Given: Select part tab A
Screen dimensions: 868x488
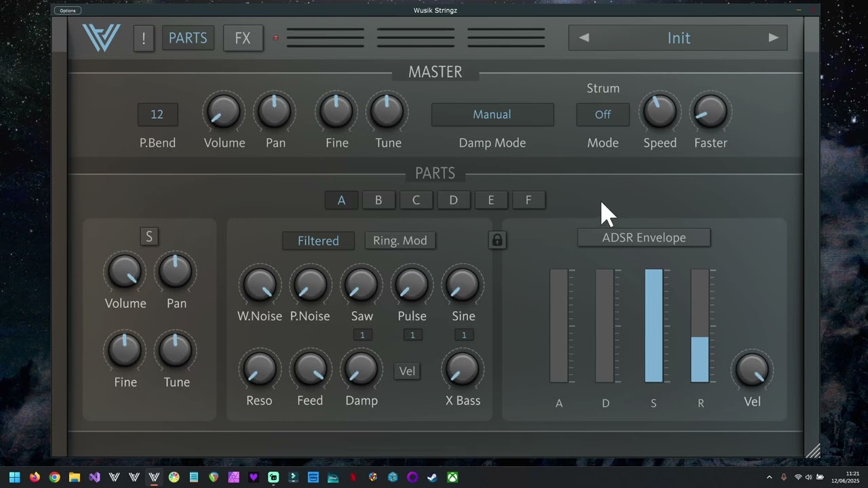Looking at the screenshot, I should pyautogui.click(x=341, y=200).
